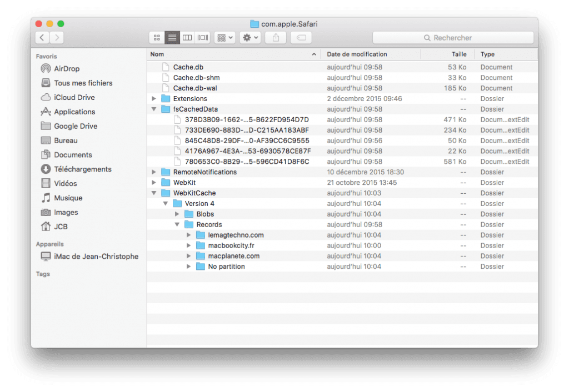Select the Records folder name
The image size is (569, 392).
(x=209, y=224)
